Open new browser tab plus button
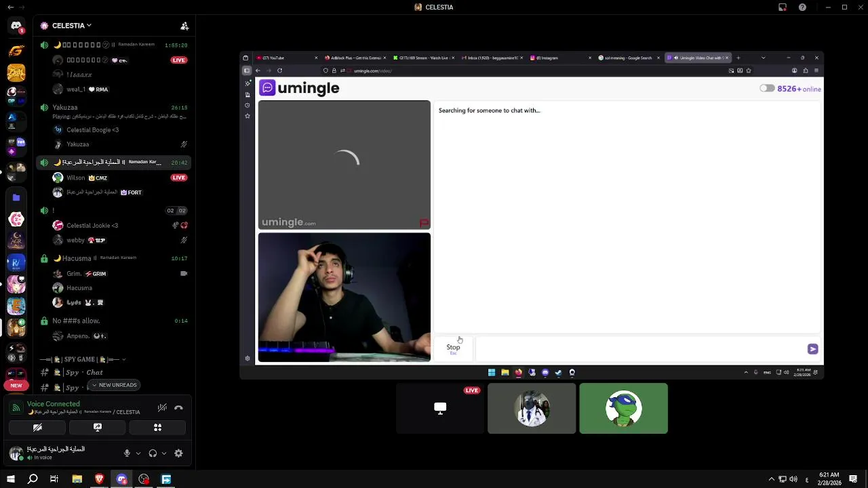Viewport: 868px width, 488px height. pos(738,58)
